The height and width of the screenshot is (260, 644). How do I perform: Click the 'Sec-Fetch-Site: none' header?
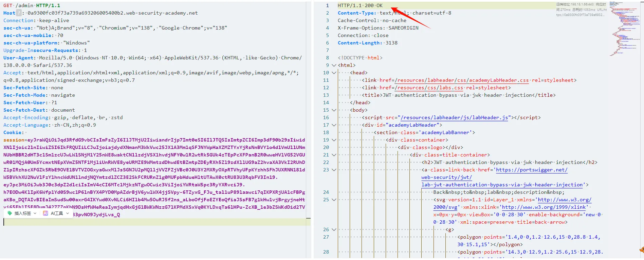point(33,88)
